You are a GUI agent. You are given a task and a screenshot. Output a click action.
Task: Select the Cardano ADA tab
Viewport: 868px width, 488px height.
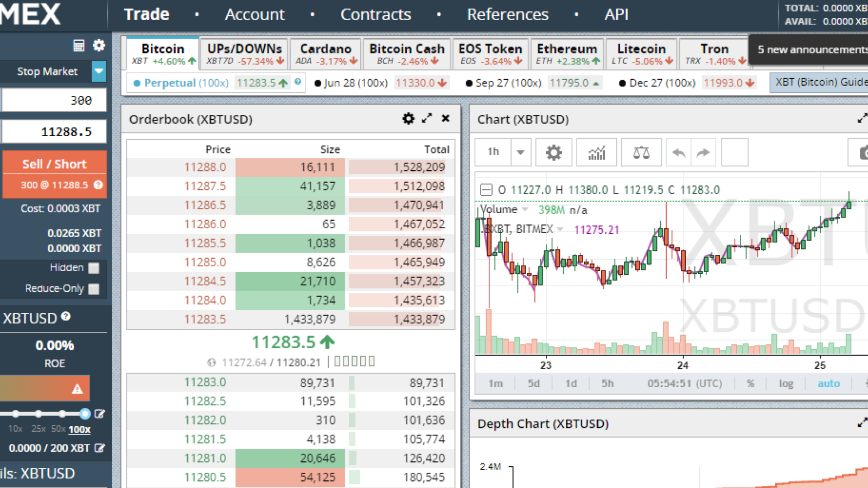pyautogui.click(x=326, y=54)
